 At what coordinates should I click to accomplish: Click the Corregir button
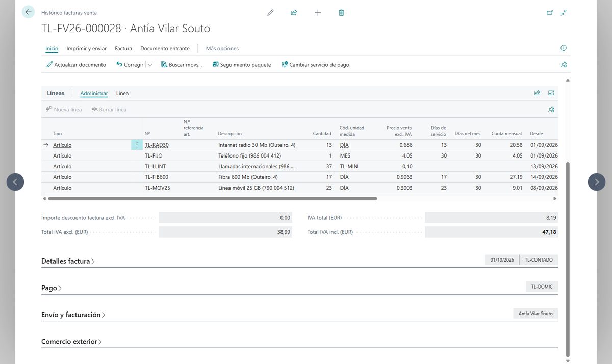[130, 65]
